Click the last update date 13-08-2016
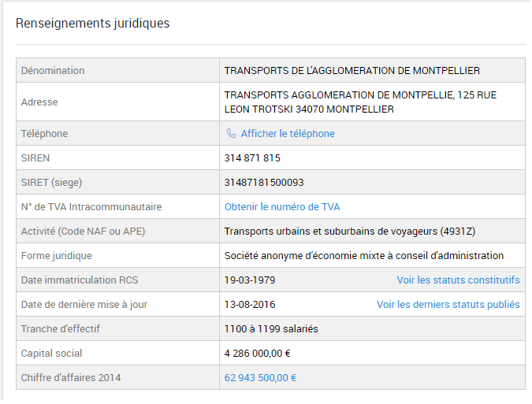The width and height of the screenshot is (532, 404). 250,305
